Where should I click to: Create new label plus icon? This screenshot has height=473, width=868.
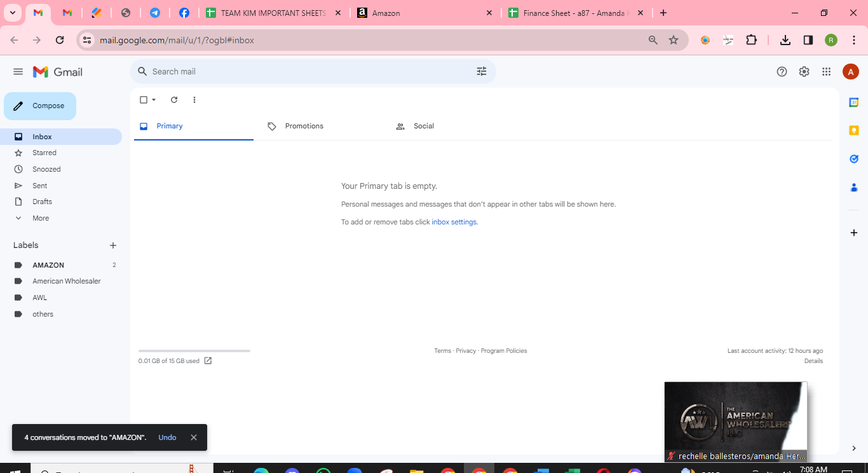(x=113, y=245)
